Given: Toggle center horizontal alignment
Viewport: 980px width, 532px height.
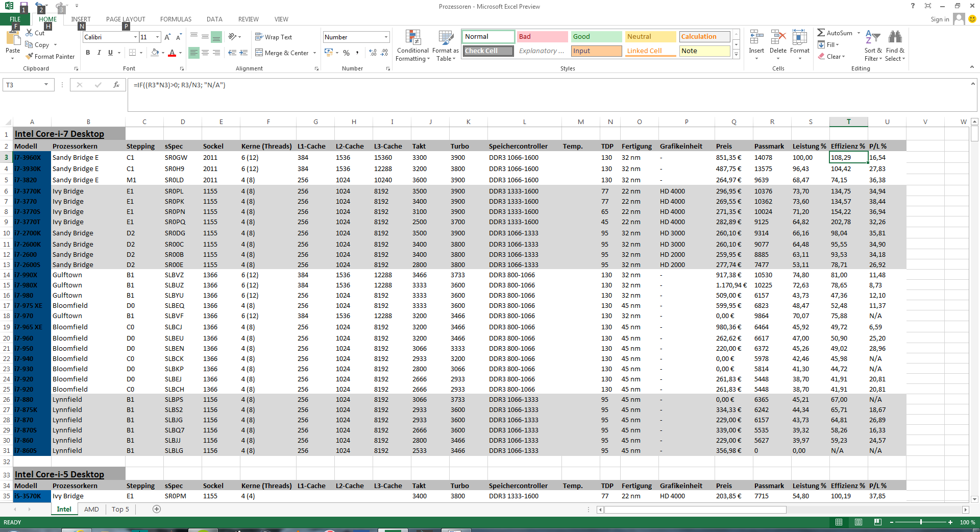Looking at the screenshot, I should [205, 53].
